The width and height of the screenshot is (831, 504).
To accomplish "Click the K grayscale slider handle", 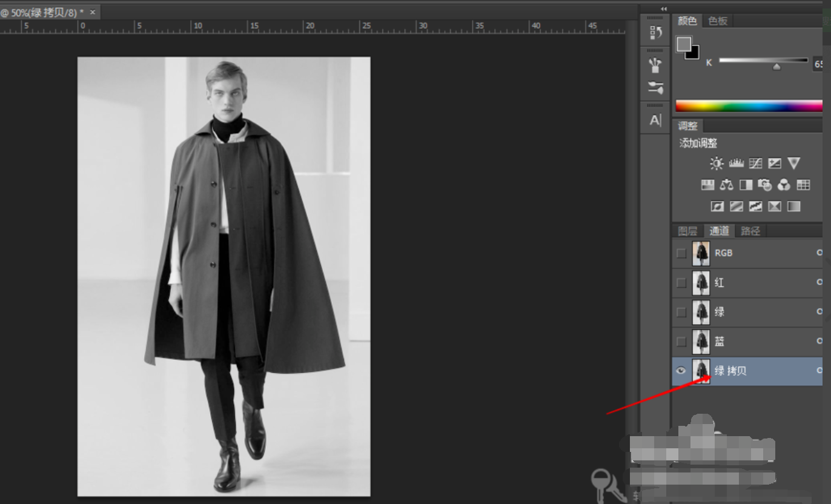I will (776, 67).
